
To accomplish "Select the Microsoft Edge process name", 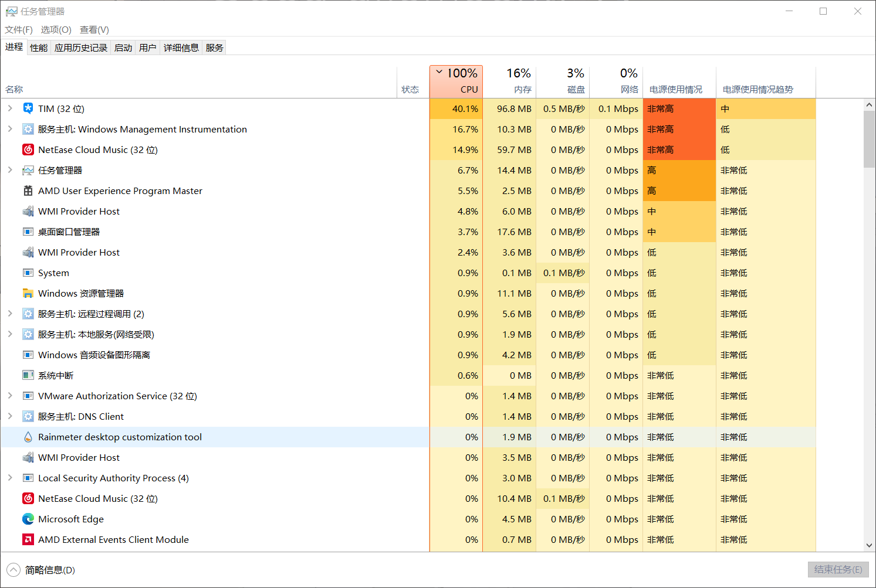I will (71, 519).
